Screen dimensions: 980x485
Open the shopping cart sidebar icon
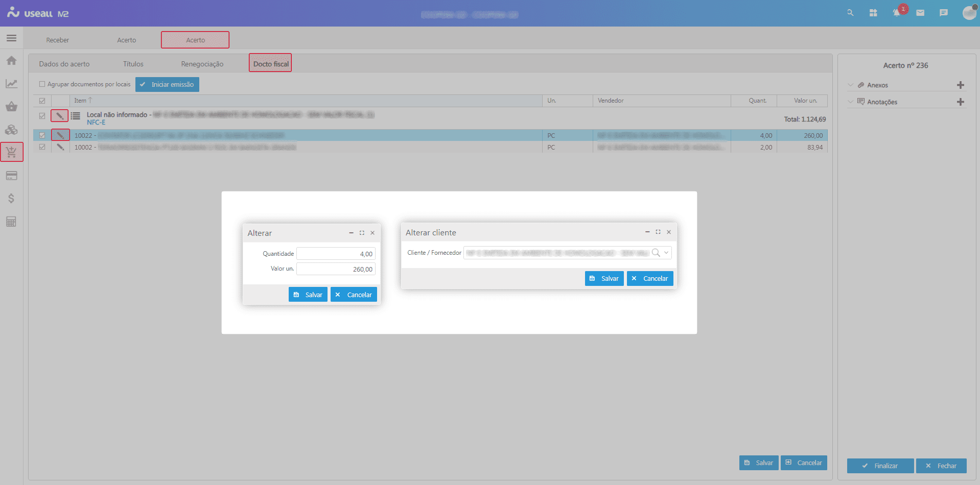11,152
